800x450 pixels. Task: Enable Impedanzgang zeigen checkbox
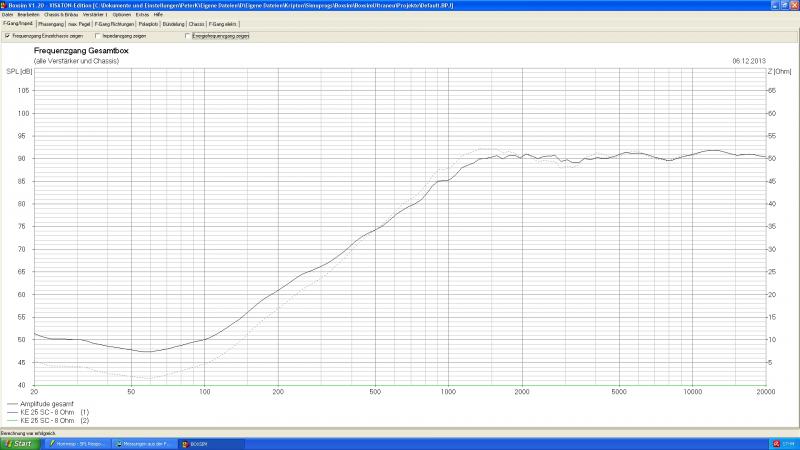click(x=97, y=36)
